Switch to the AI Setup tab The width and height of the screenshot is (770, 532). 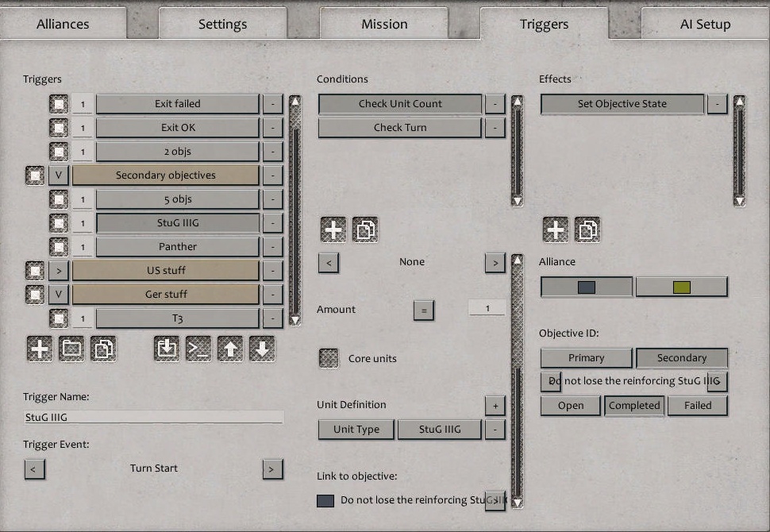[x=704, y=24]
